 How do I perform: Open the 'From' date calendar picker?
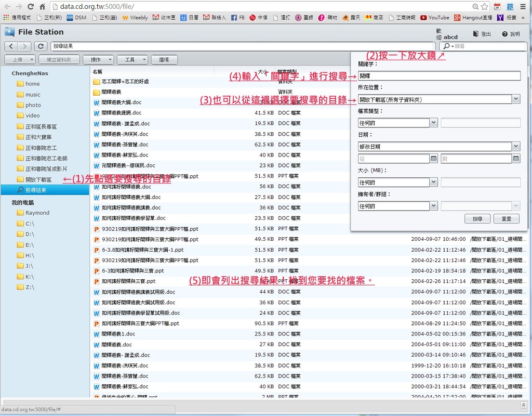(x=433, y=159)
